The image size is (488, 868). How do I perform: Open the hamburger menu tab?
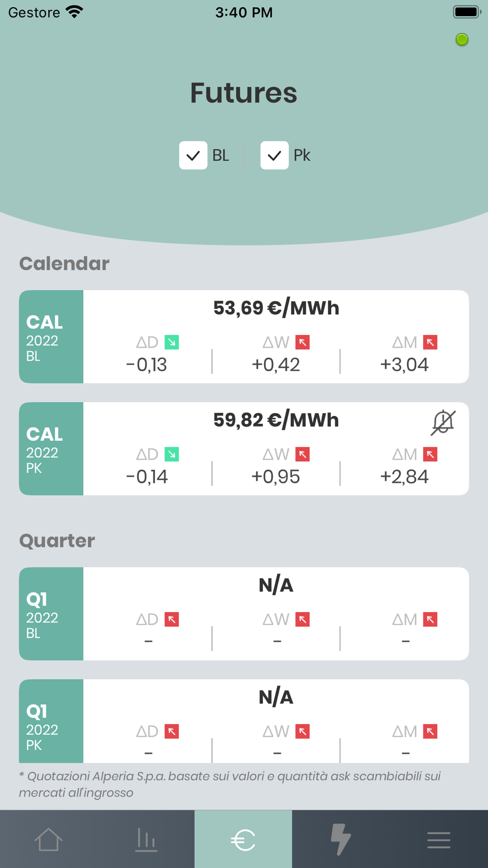(x=439, y=840)
